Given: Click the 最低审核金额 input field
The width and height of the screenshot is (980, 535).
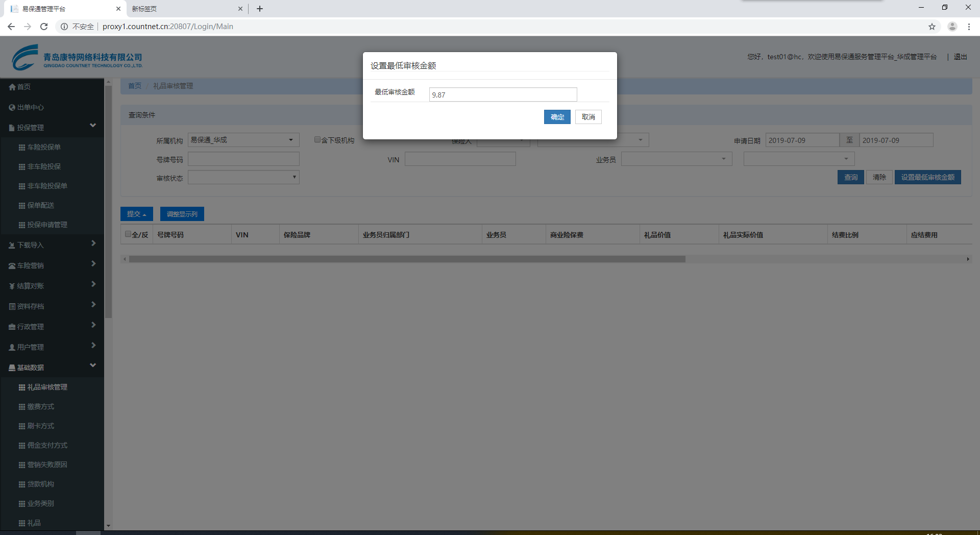Looking at the screenshot, I should (x=503, y=94).
